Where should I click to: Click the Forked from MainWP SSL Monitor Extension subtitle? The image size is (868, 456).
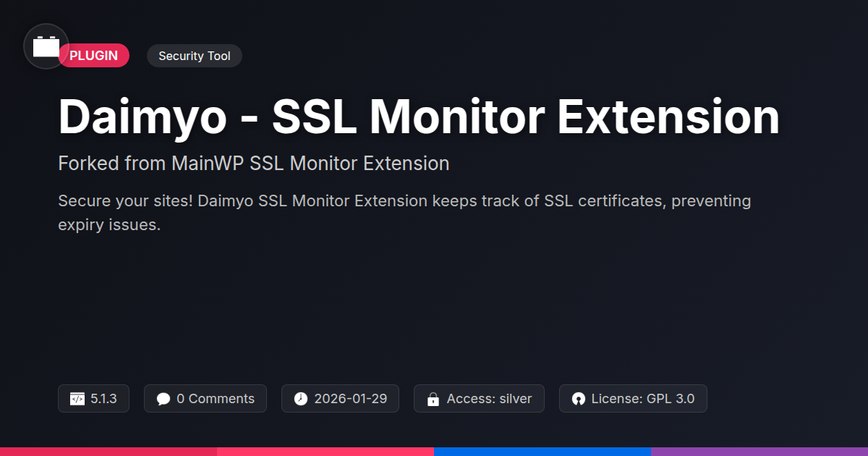(254, 164)
